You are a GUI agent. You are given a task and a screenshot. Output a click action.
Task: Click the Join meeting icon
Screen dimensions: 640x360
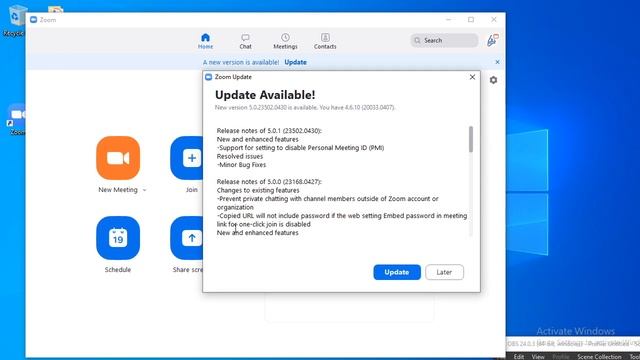(187, 158)
